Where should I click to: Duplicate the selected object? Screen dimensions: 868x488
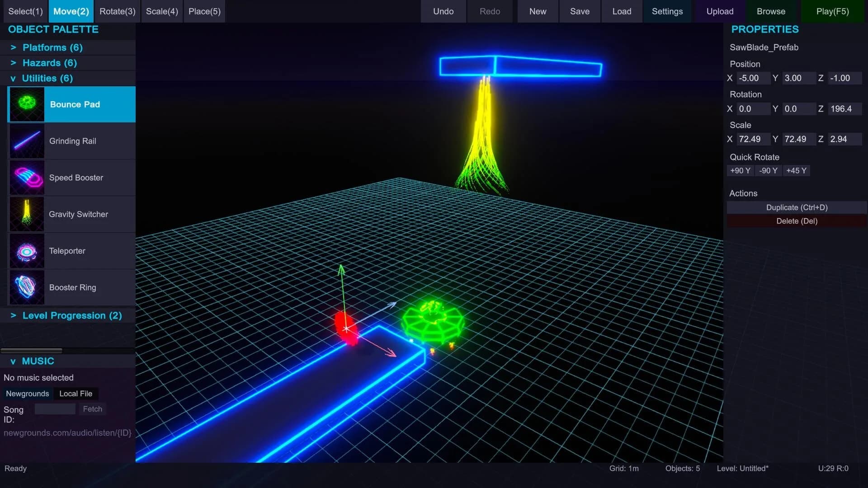(x=797, y=207)
